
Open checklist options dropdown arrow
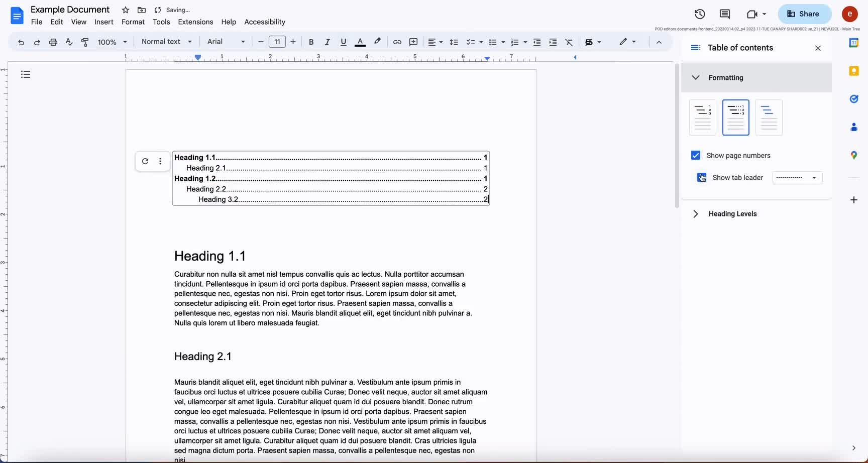(481, 42)
